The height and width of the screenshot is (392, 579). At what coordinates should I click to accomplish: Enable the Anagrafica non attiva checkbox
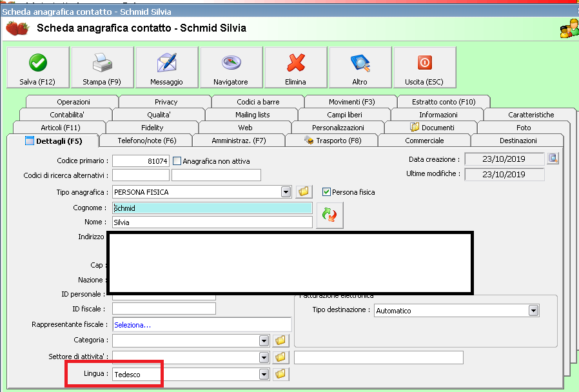pyautogui.click(x=177, y=161)
